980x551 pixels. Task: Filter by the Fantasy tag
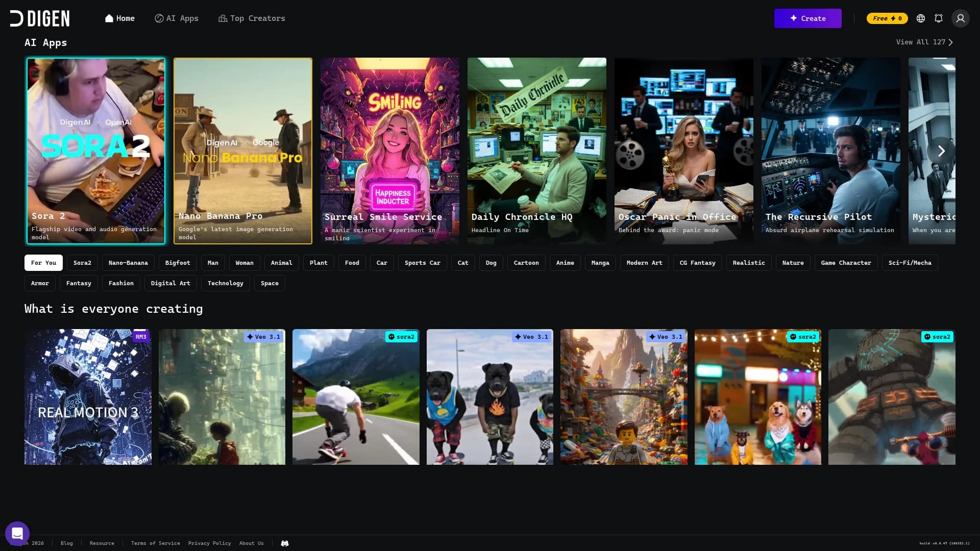click(79, 283)
